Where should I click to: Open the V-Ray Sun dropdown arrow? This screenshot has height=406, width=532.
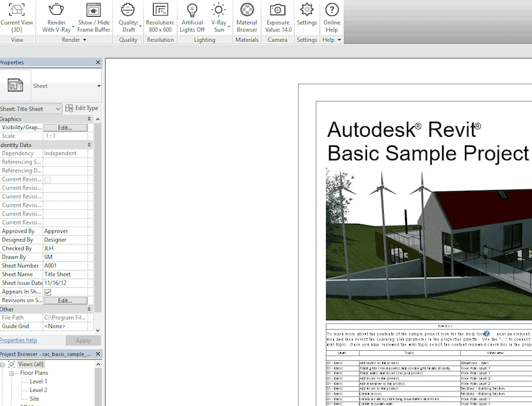click(229, 27)
